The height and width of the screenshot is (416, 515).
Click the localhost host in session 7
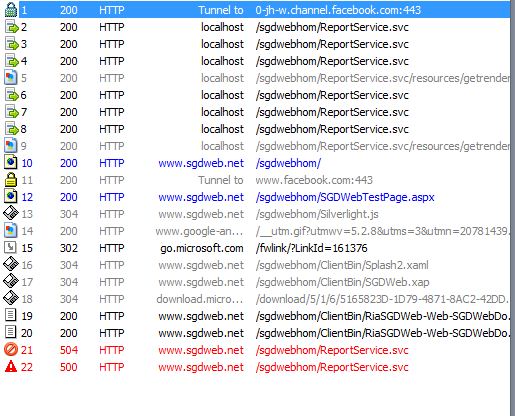coord(222,112)
